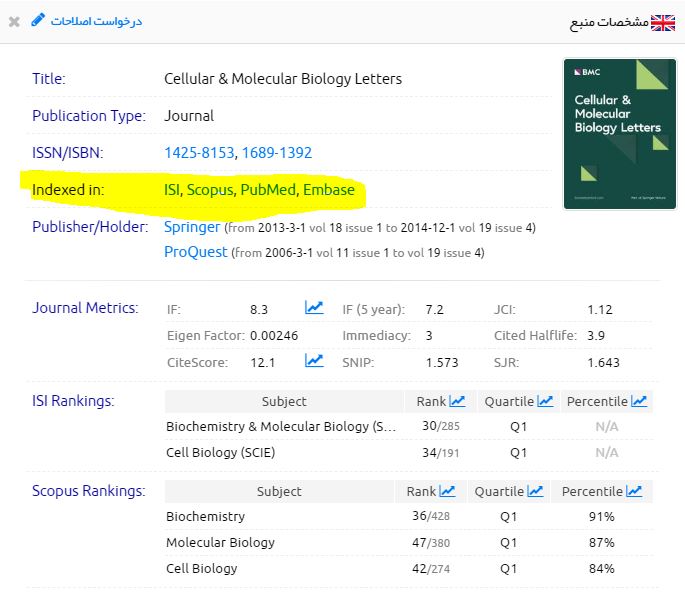Click ISSN 1689-1392 link
The image size is (685, 604).
point(277,153)
